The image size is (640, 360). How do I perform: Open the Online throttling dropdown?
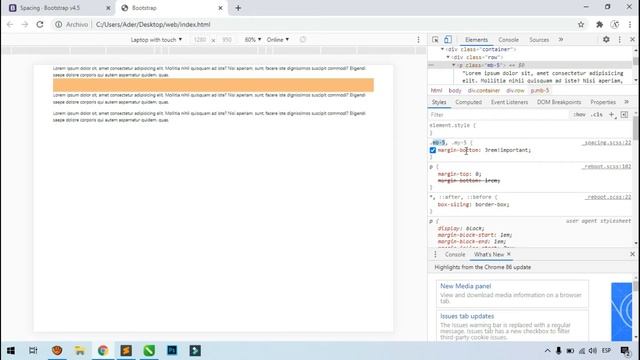click(278, 40)
